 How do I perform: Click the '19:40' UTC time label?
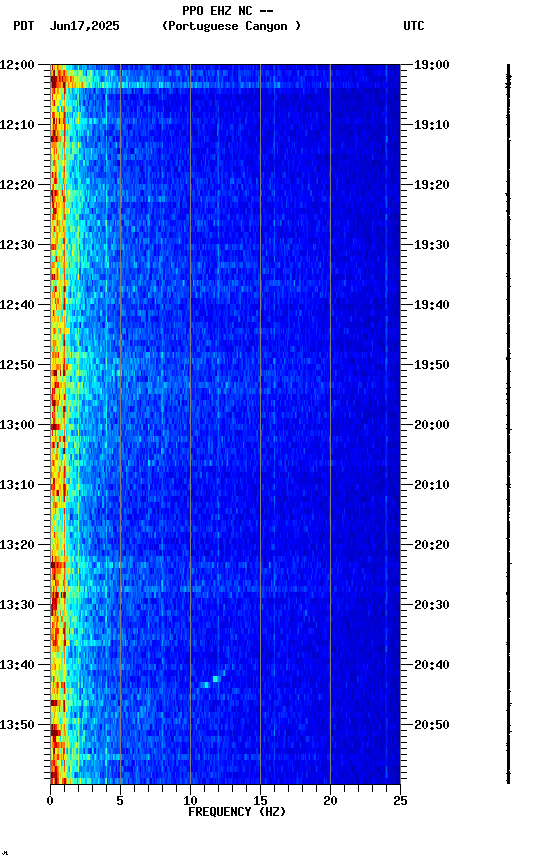coord(432,305)
